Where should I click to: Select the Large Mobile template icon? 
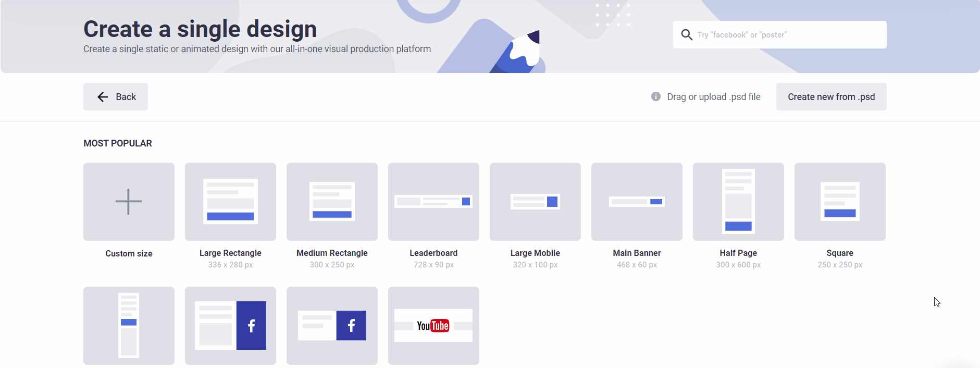[535, 202]
